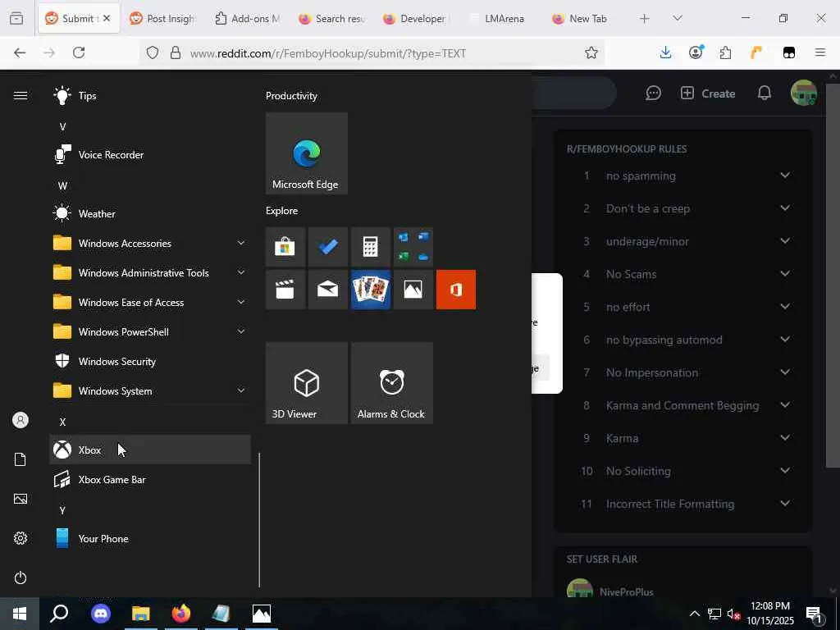Open Firefox downloads arrow icon
The image size is (840, 630).
pos(665,52)
